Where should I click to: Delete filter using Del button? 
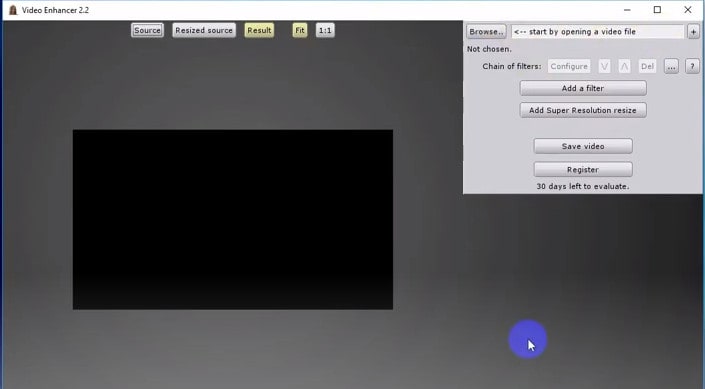coord(647,66)
